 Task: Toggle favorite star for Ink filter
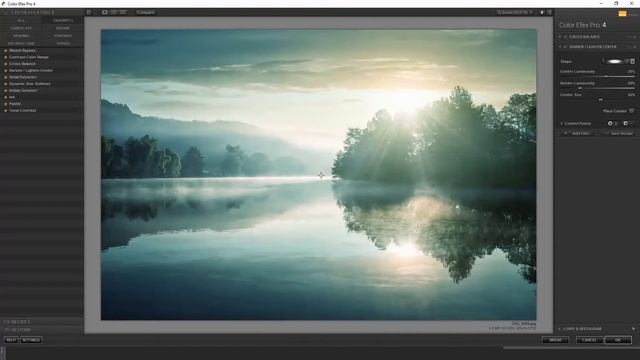pyautogui.click(x=5, y=97)
